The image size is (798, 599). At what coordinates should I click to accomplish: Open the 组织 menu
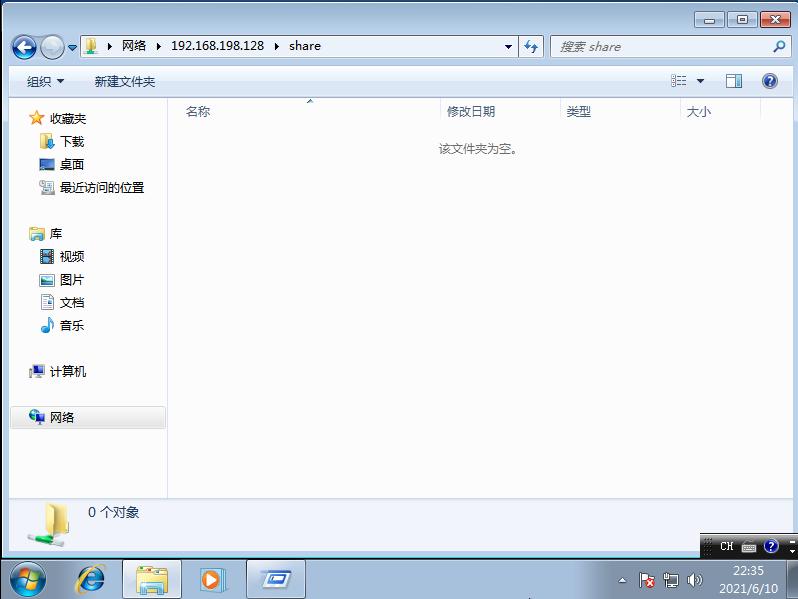45,81
